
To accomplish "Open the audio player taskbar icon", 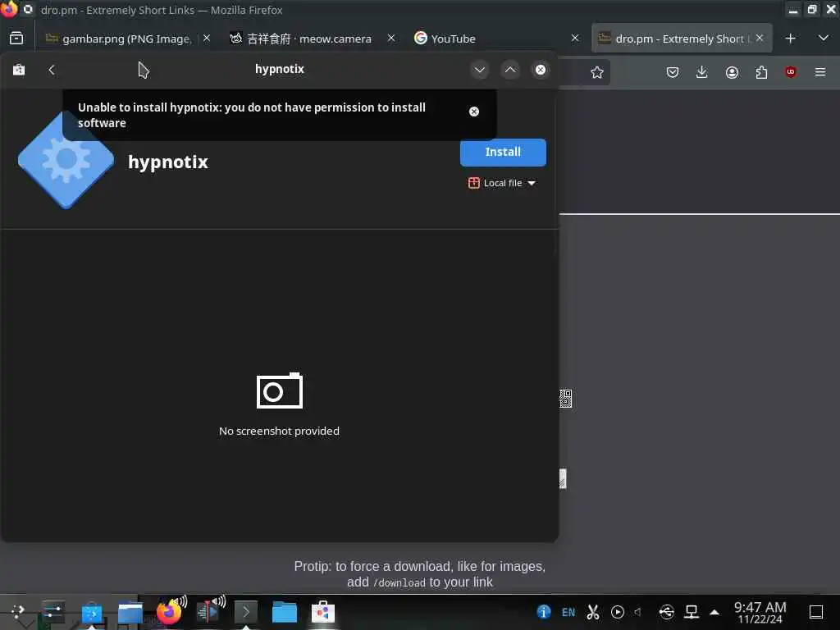I will coord(208,612).
